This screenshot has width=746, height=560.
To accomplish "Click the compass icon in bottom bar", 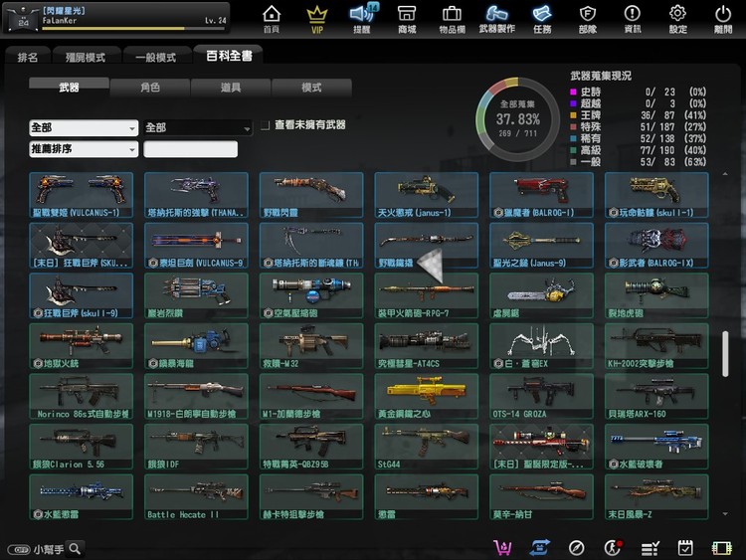I will coord(576,548).
